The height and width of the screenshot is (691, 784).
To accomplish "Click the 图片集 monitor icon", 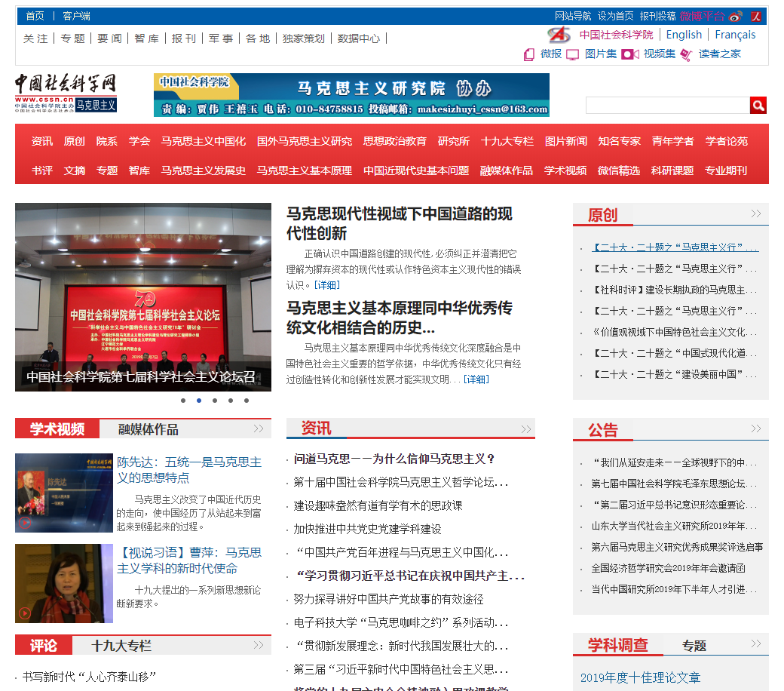I will (572, 54).
